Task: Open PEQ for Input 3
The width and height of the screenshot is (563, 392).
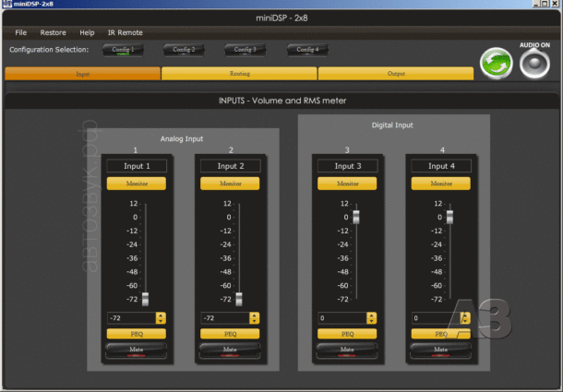Action: click(347, 334)
